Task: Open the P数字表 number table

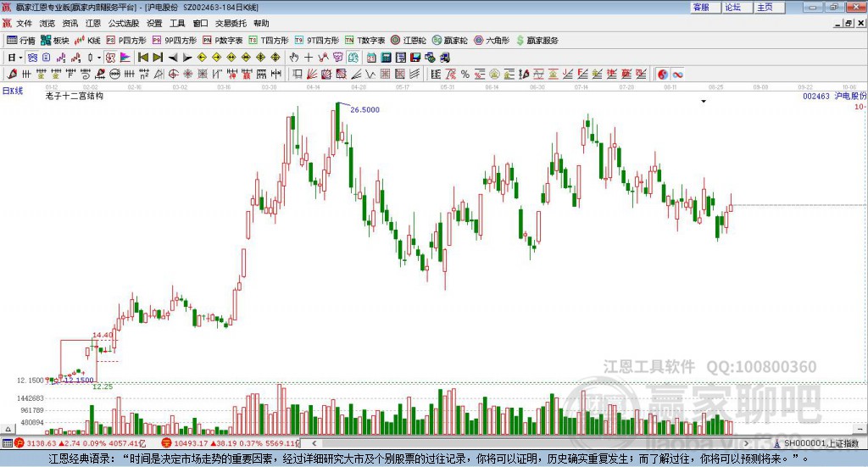Action: tap(223, 41)
